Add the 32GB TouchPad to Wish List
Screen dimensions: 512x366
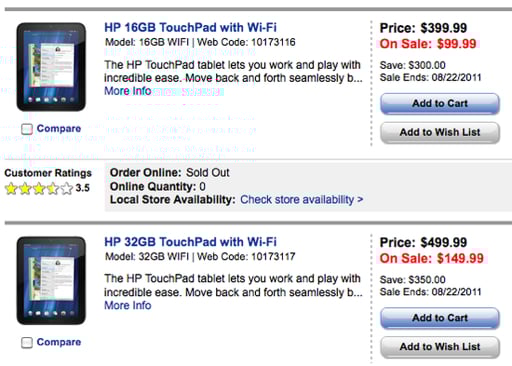pos(440,347)
